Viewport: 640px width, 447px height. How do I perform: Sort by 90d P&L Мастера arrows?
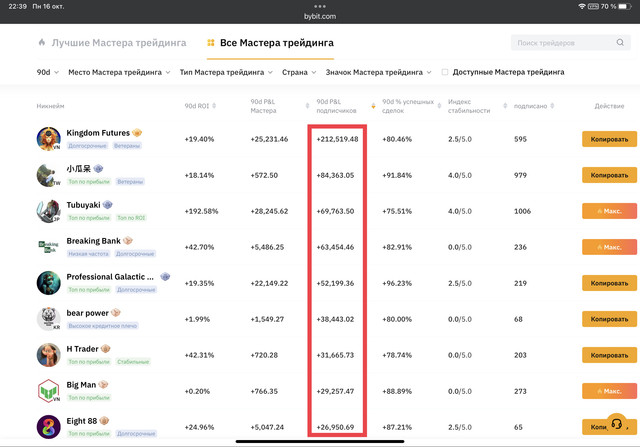[x=307, y=106]
